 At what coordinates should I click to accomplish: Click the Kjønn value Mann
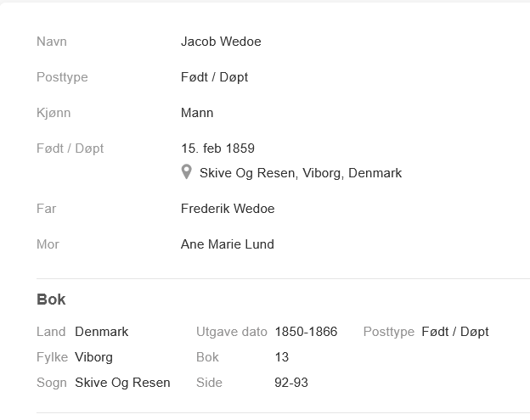[197, 113]
